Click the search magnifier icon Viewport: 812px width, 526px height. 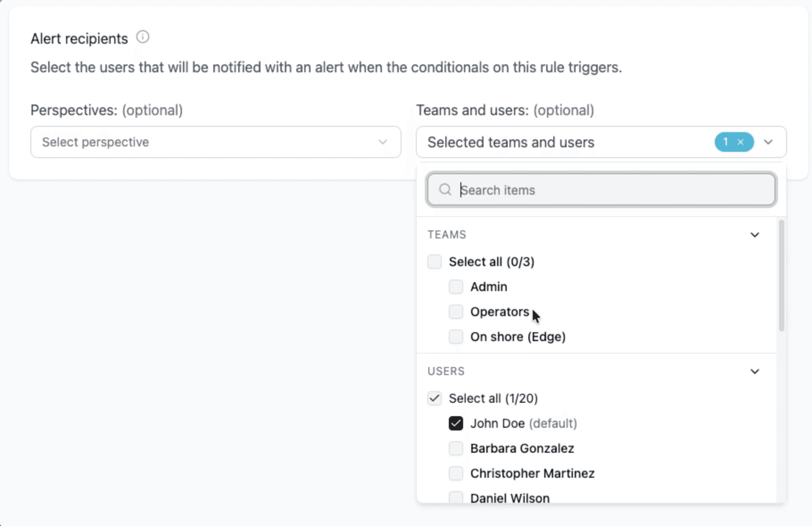point(445,190)
